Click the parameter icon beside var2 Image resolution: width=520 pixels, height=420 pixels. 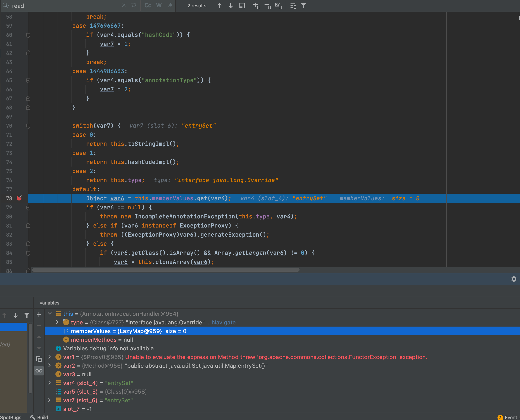click(x=58, y=365)
